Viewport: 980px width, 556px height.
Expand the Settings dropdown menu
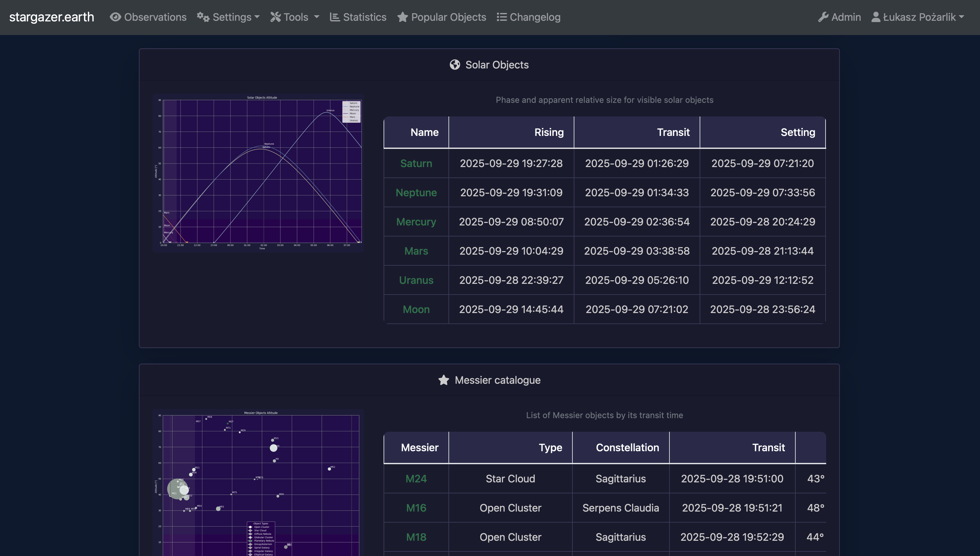point(232,17)
